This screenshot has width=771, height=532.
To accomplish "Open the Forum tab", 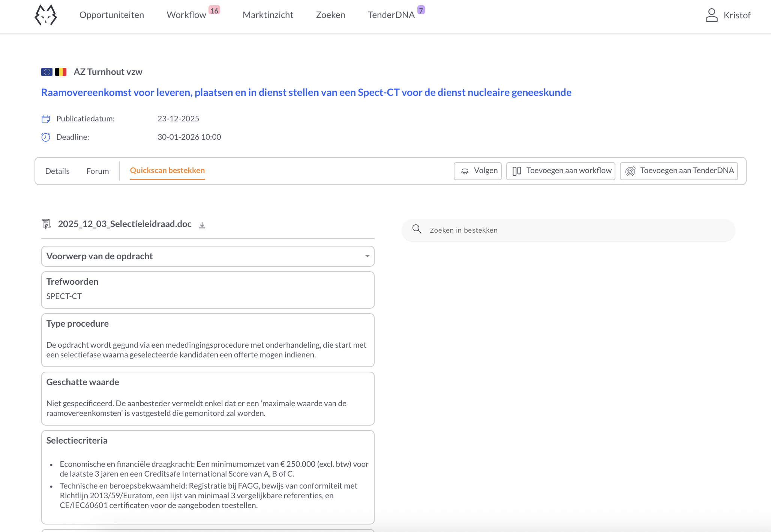I will point(97,171).
